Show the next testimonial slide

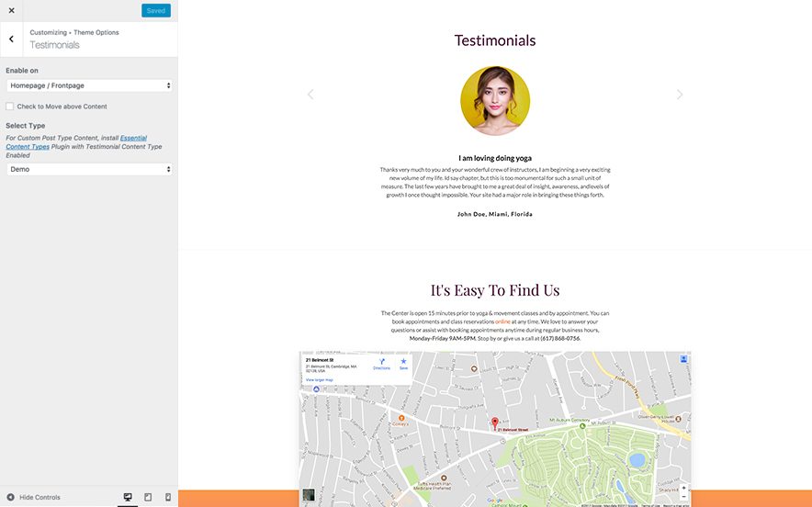(680, 95)
